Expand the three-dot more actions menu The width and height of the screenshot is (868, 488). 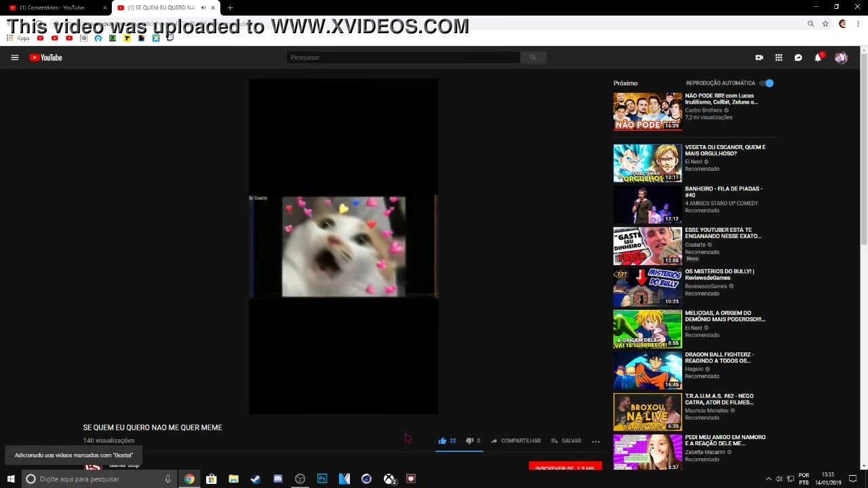click(x=595, y=441)
